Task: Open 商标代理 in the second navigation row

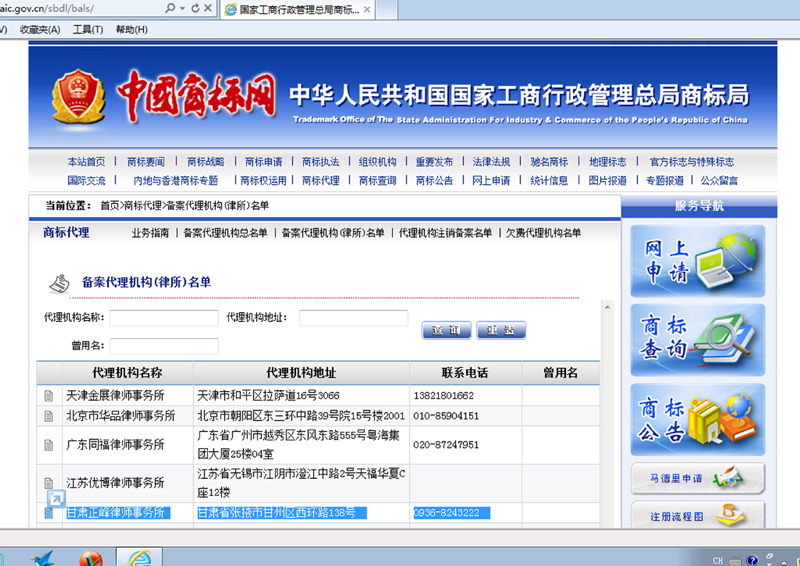Action: (320, 180)
